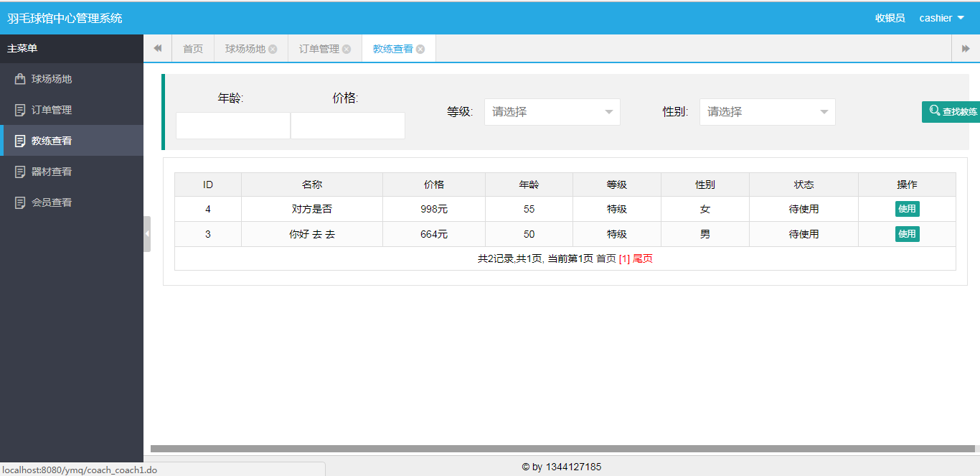Open 球场场地 in main menu

72,79
